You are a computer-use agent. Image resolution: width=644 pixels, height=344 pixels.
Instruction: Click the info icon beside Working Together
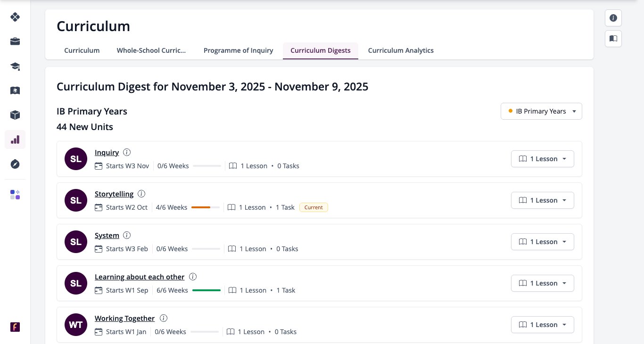pyautogui.click(x=164, y=318)
